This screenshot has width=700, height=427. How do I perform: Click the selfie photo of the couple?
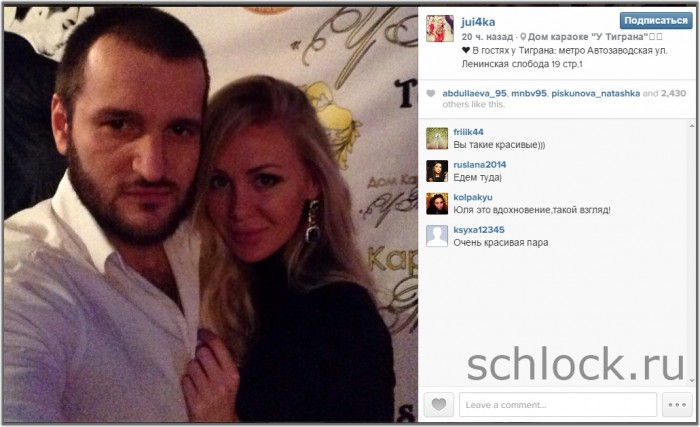pyautogui.click(x=211, y=214)
